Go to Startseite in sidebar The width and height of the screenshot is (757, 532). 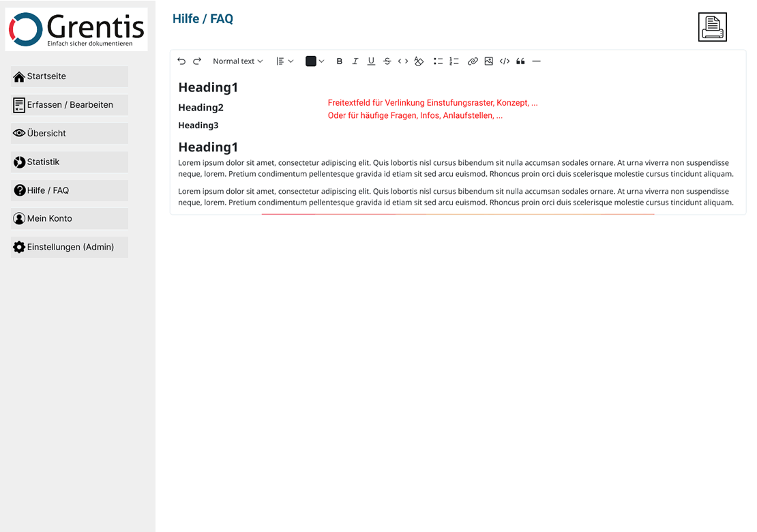pos(70,76)
